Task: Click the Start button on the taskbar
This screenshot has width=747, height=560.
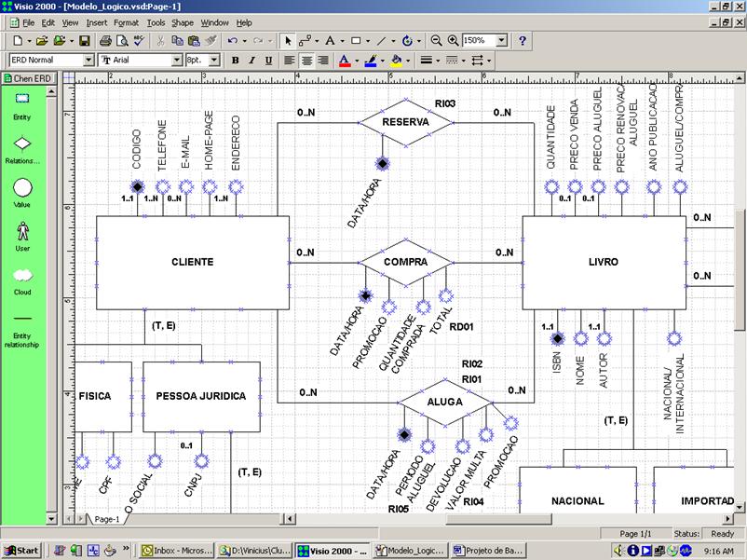Action: click(x=20, y=549)
